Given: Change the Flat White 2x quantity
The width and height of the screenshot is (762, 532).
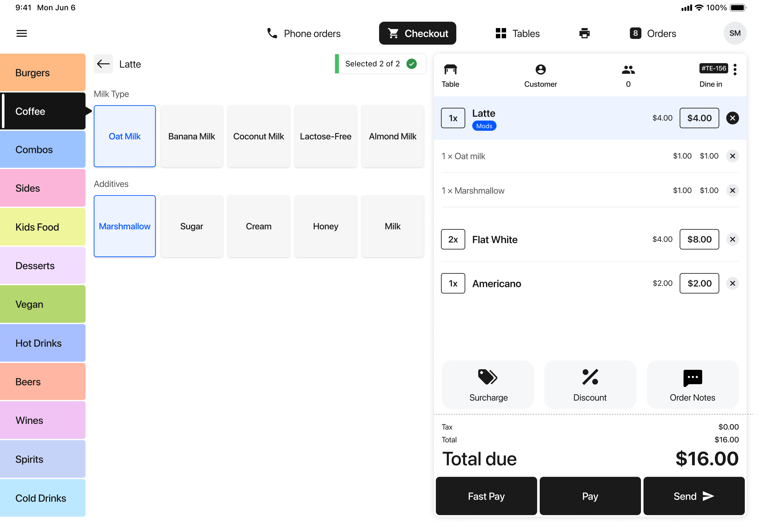Looking at the screenshot, I should click(x=453, y=239).
